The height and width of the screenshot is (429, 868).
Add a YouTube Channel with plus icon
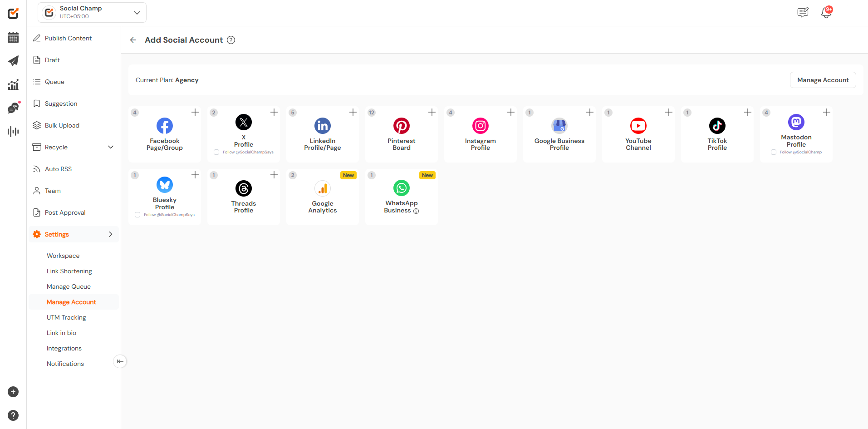(x=669, y=112)
